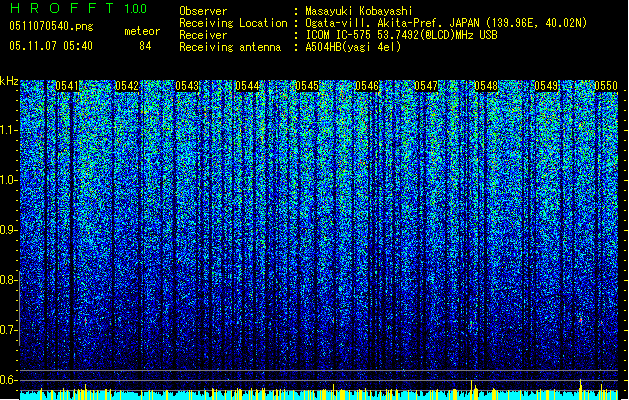Viewport: 629px width, 400px height.
Task: Click the date 05.11.07 05:40
Action: point(51,46)
